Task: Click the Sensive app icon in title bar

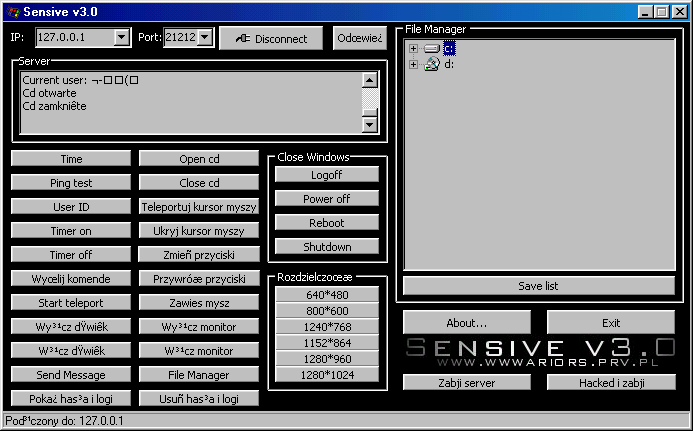Action: tap(11, 11)
